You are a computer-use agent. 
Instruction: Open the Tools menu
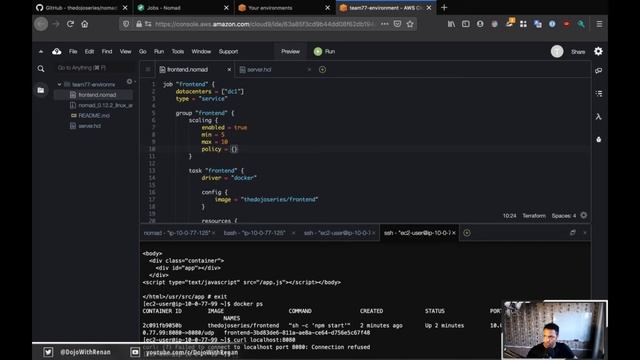coord(178,51)
